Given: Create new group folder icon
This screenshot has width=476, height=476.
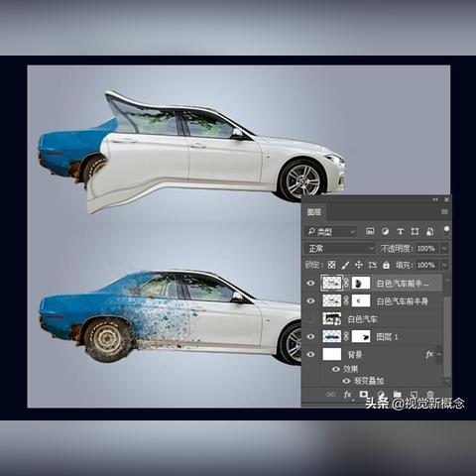Looking at the screenshot, I should click(x=398, y=394).
